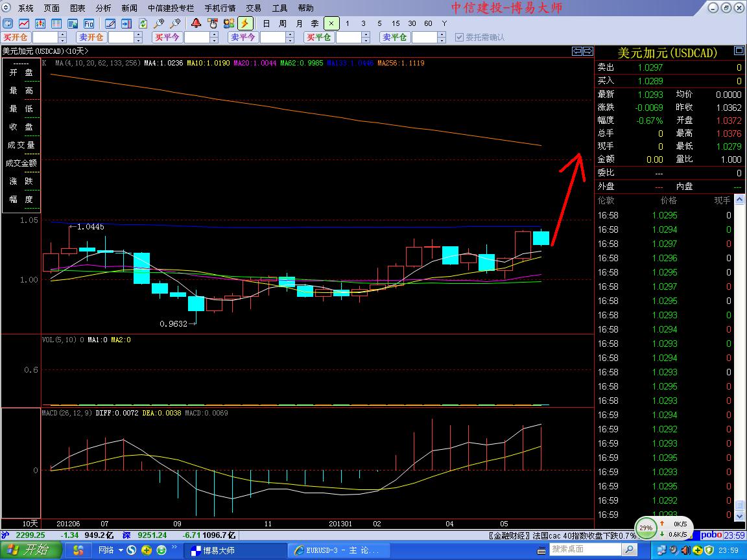Screen dimensions: 747x560
Task: Click the 卖开仓 button
Action: (91, 37)
